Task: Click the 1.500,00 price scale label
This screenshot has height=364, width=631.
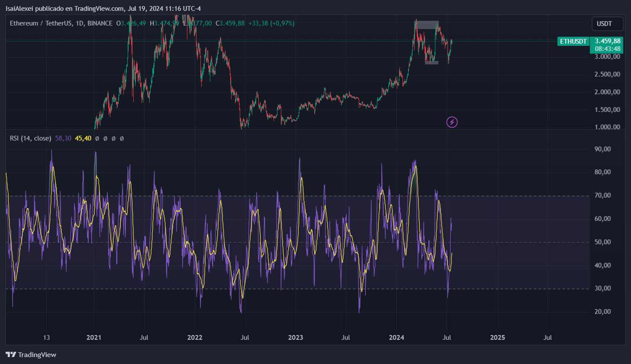Action: point(607,110)
